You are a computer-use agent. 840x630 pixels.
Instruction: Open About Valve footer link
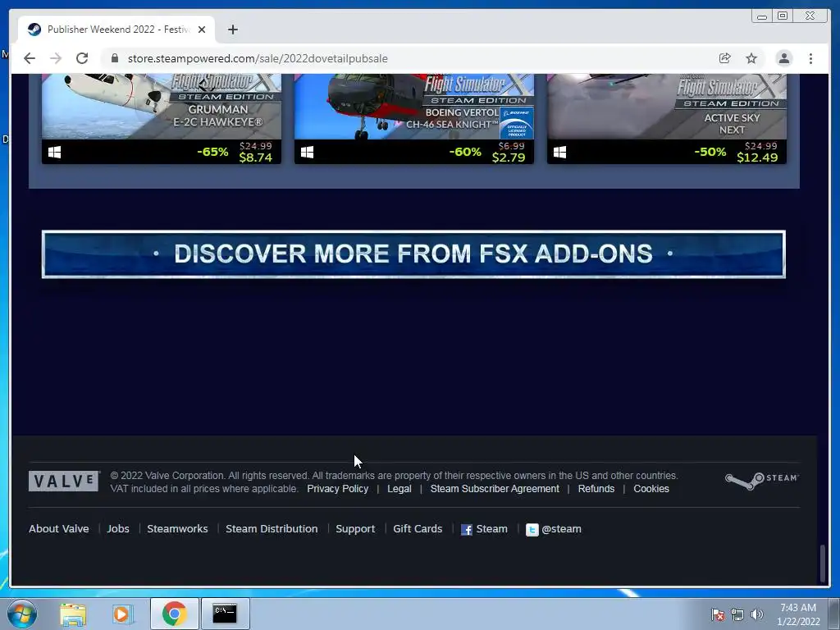[x=59, y=529]
